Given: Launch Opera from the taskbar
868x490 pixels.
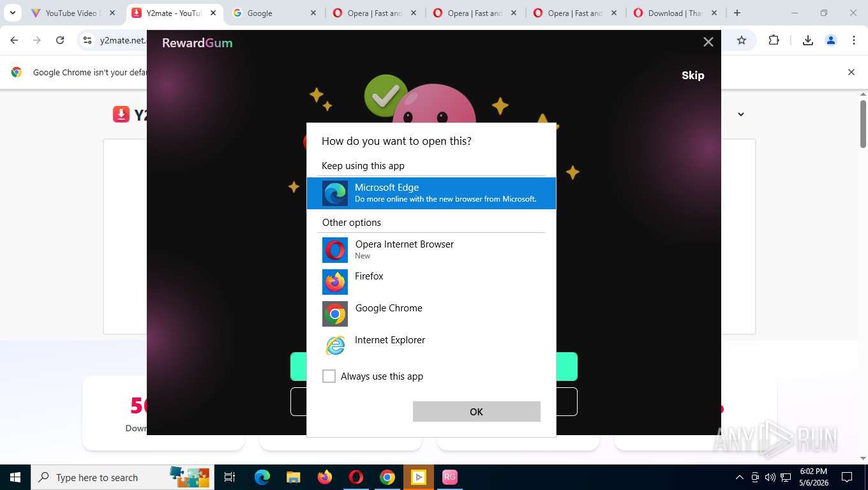Looking at the screenshot, I should coord(356,477).
